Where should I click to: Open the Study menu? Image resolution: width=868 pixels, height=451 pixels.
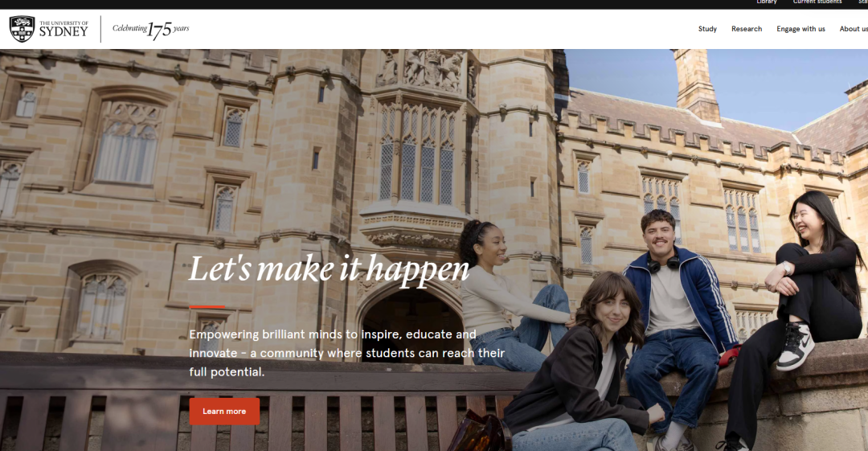[707, 29]
